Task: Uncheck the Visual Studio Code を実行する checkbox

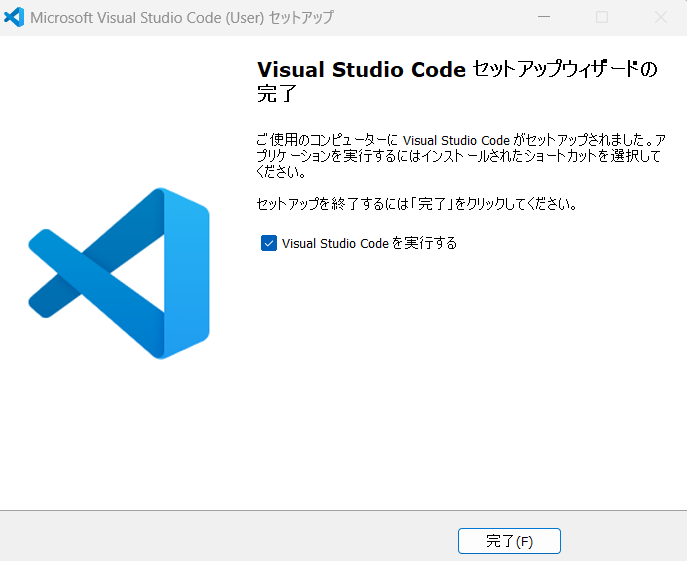Action: coord(269,243)
